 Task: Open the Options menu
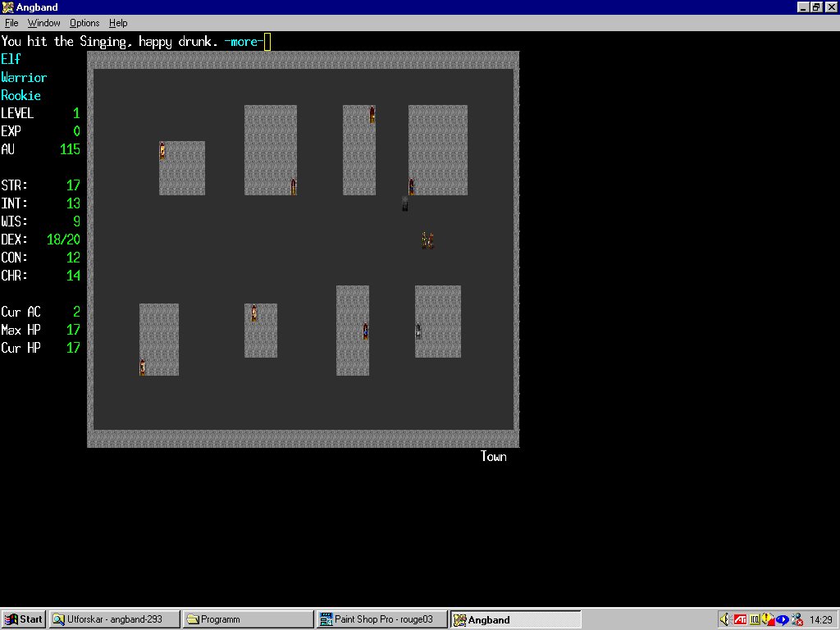84,23
